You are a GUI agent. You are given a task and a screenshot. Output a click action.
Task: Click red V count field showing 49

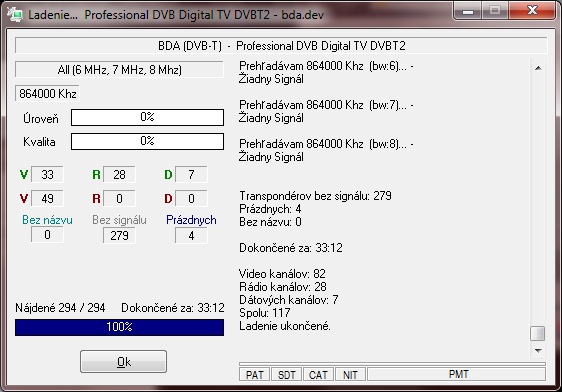[x=47, y=199]
